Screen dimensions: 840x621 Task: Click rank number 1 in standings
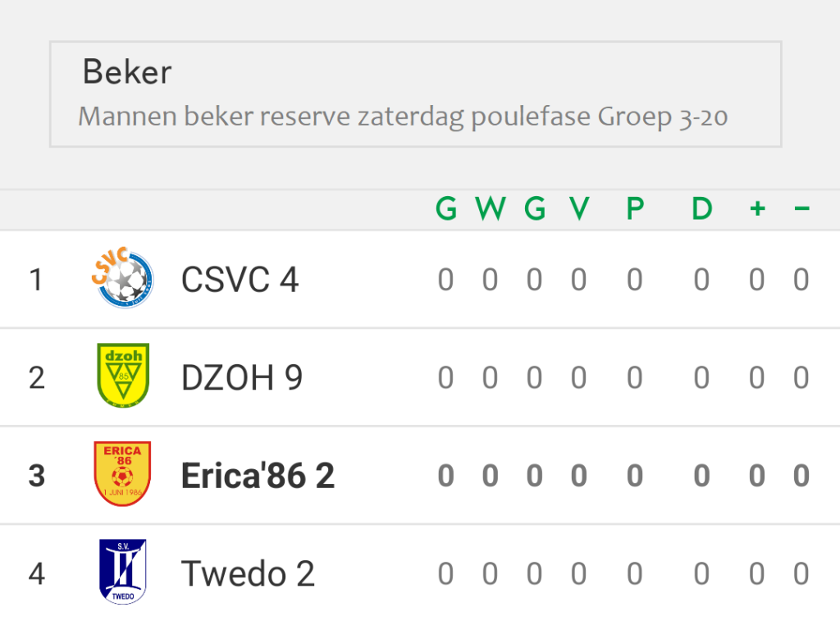[x=36, y=280]
